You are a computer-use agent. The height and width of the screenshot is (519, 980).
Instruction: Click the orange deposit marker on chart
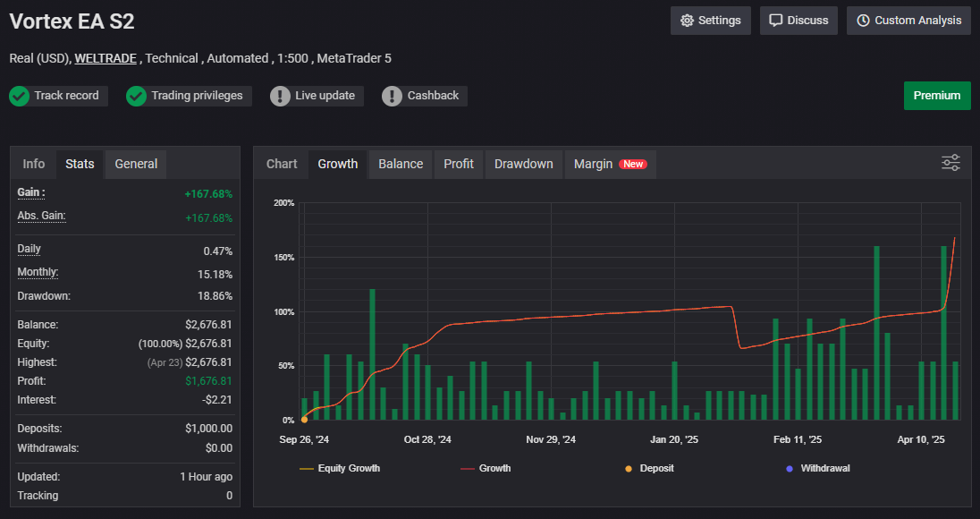pyautogui.click(x=305, y=419)
